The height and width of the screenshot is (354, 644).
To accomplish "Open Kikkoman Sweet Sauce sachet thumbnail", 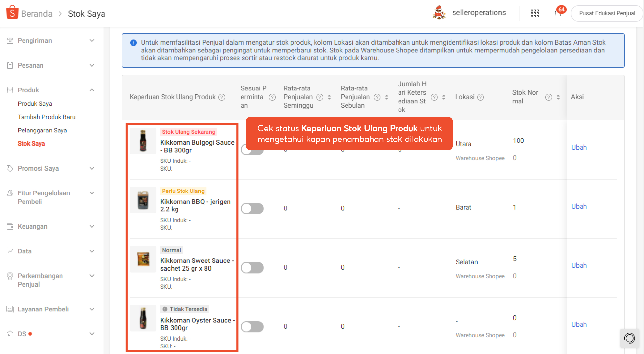I will point(143,259).
